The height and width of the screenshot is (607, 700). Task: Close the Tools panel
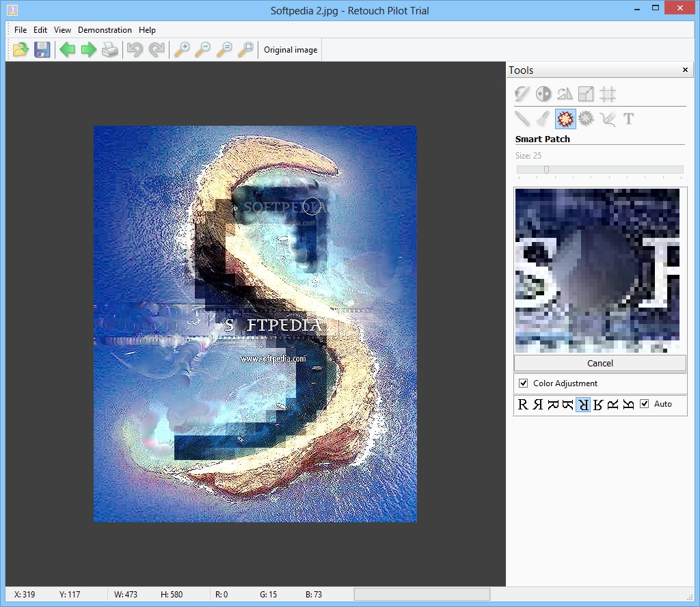tap(685, 70)
